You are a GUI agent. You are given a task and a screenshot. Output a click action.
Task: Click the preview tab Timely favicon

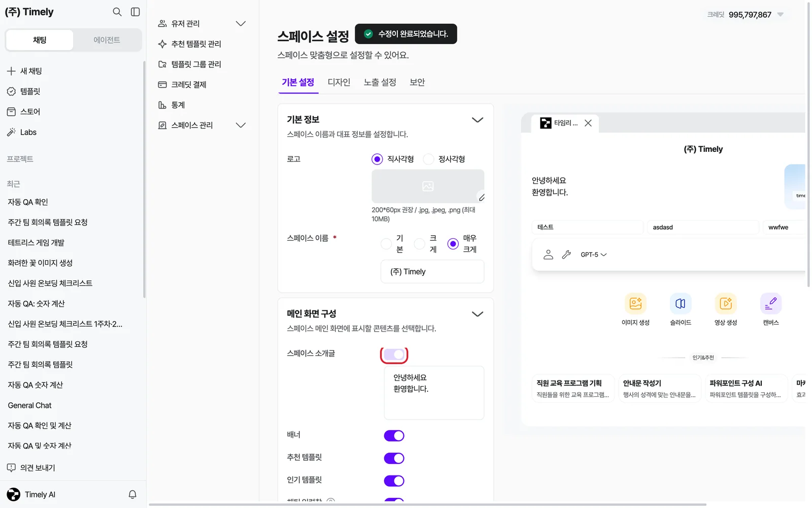pyautogui.click(x=546, y=123)
